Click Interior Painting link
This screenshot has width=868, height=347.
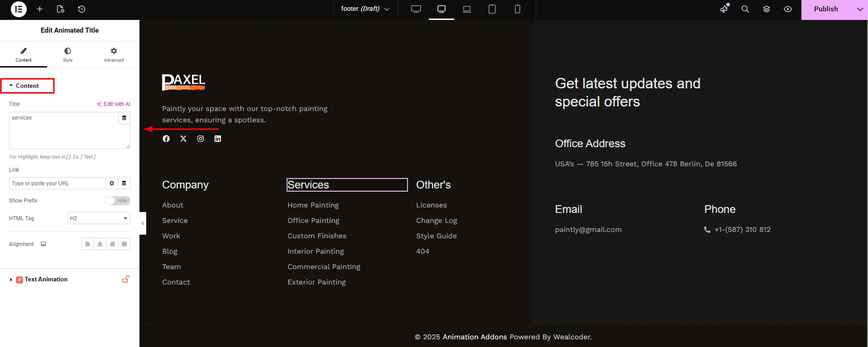tap(316, 251)
